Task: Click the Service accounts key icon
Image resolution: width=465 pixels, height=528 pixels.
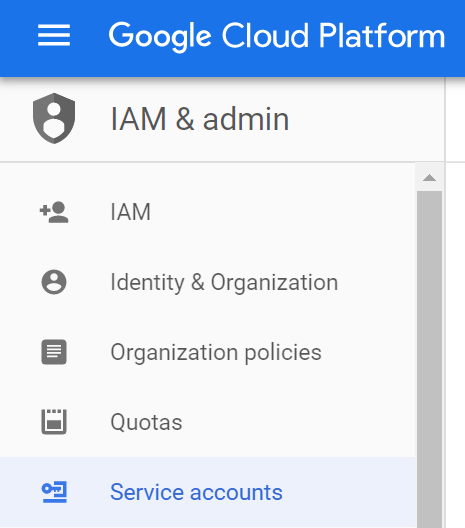Action: (x=54, y=492)
